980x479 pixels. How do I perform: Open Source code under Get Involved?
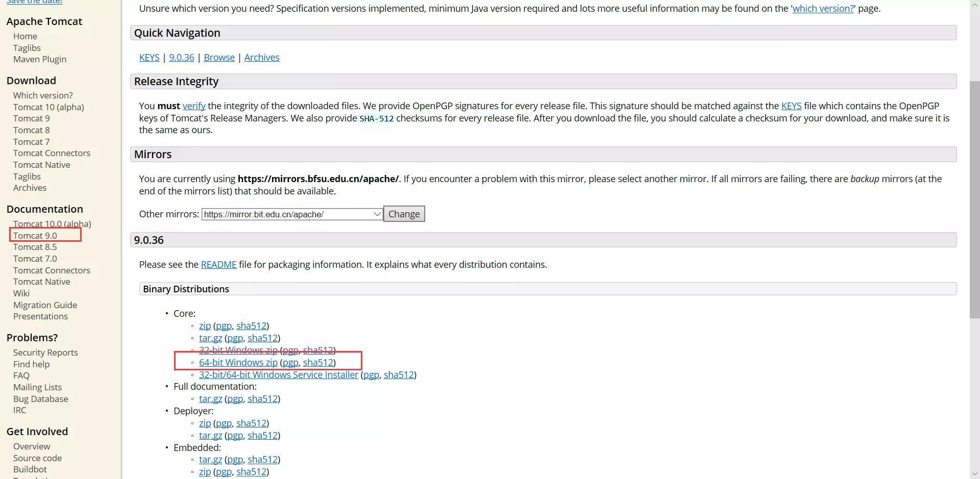(37, 458)
